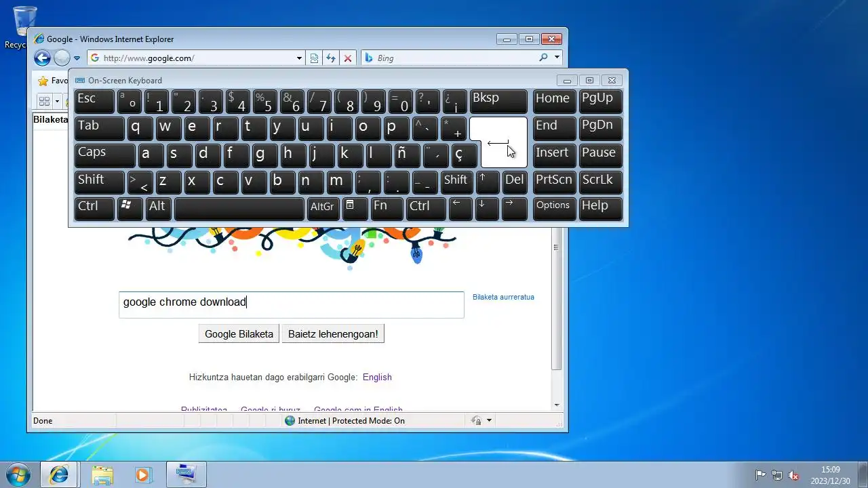Click the Home key on On-Screen Keyboard
This screenshot has height=488, width=868.
coord(554,102)
